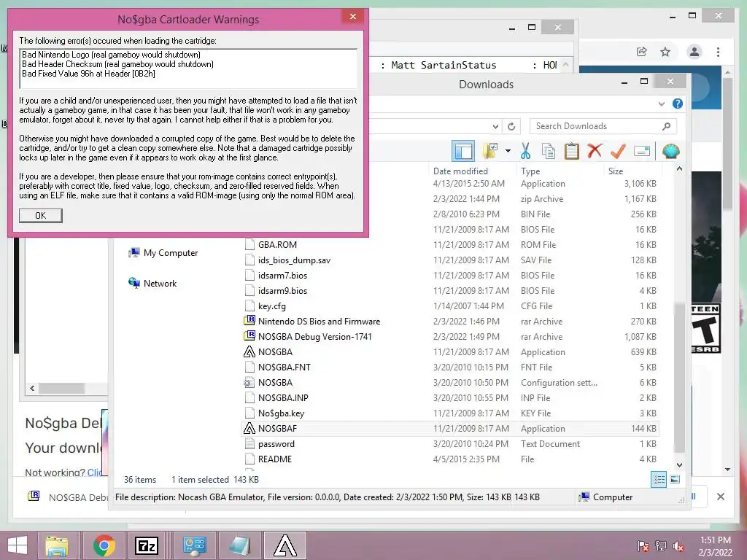Click the Nintendo DS Bios rar archive icon
Screen dimensions: 747x560
249,321
